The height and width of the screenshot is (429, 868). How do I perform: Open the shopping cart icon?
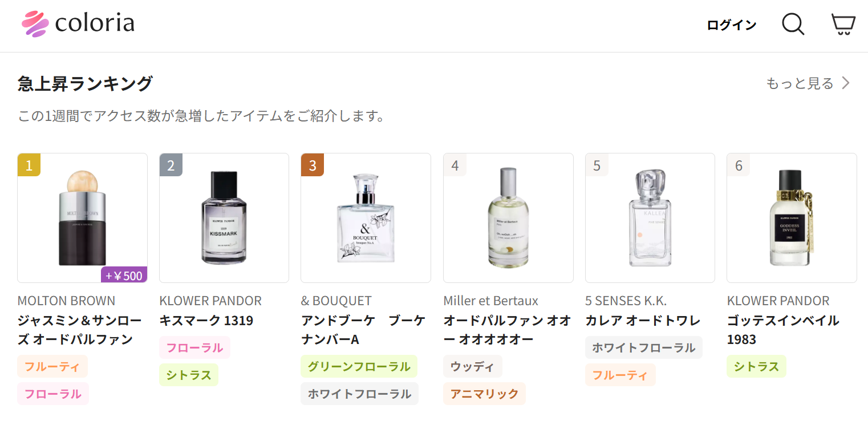[843, 25]
